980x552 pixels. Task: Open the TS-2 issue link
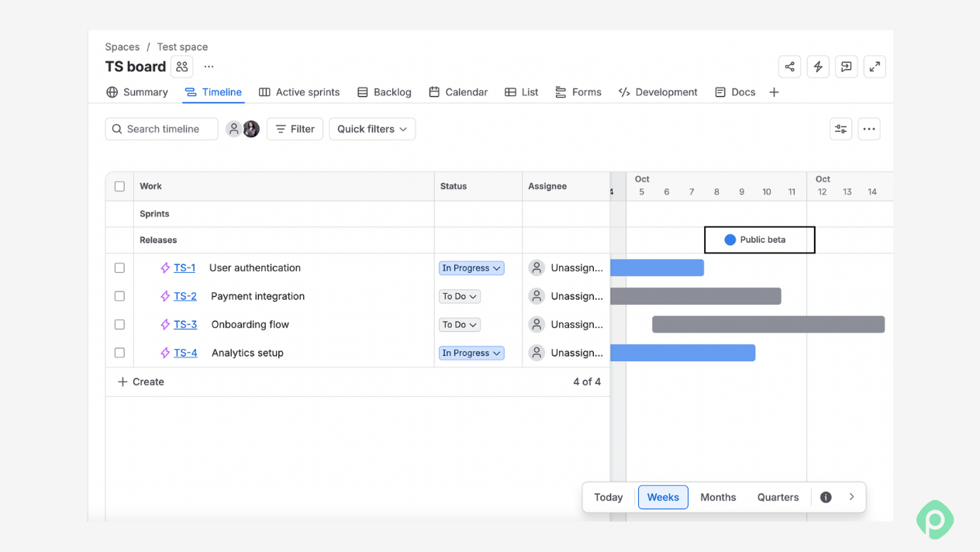pyautogui.click(x=185, y=296)
